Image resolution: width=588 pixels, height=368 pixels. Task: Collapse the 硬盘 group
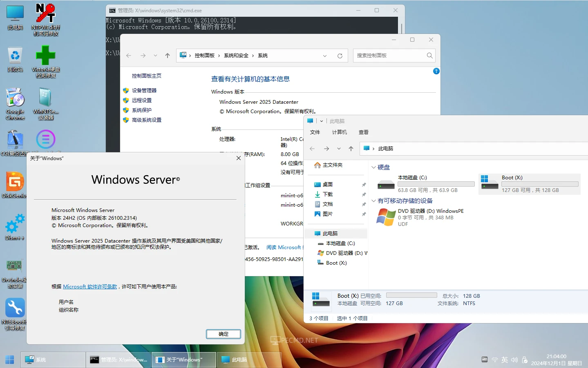point(373,167)
